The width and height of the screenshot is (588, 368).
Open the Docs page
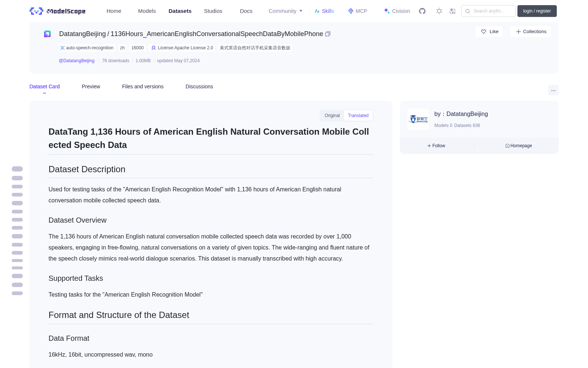[x=246, y=11]
